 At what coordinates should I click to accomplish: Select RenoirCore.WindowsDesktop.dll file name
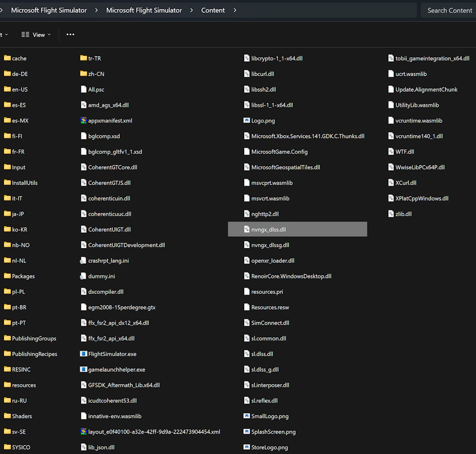[x=291, y=276]
